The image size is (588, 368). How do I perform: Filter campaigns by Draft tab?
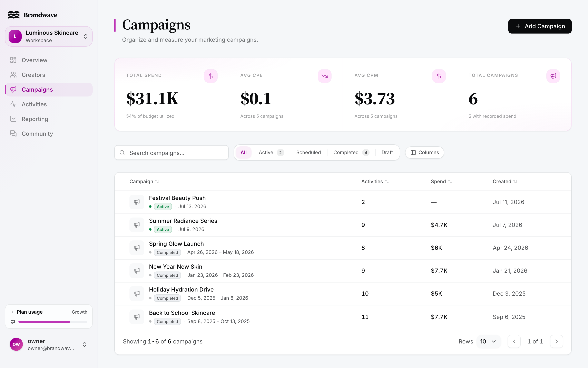pyautogui.click(x=387, y=153)
